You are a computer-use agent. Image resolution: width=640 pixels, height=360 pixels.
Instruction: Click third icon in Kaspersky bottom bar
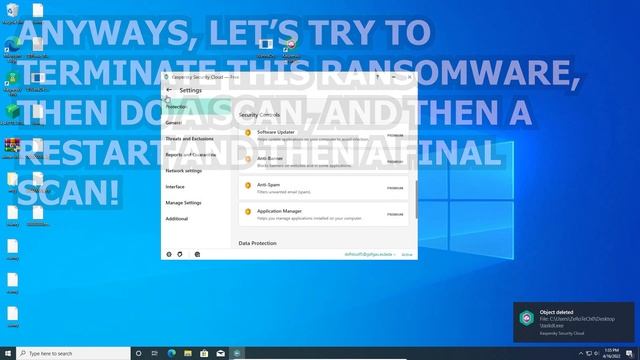(197, 254)
